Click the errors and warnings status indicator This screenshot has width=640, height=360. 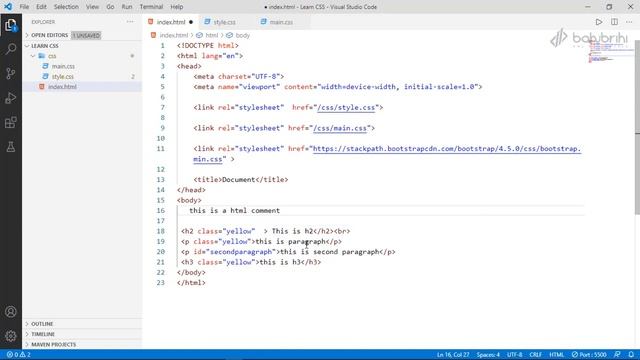(x=19, y=355)
